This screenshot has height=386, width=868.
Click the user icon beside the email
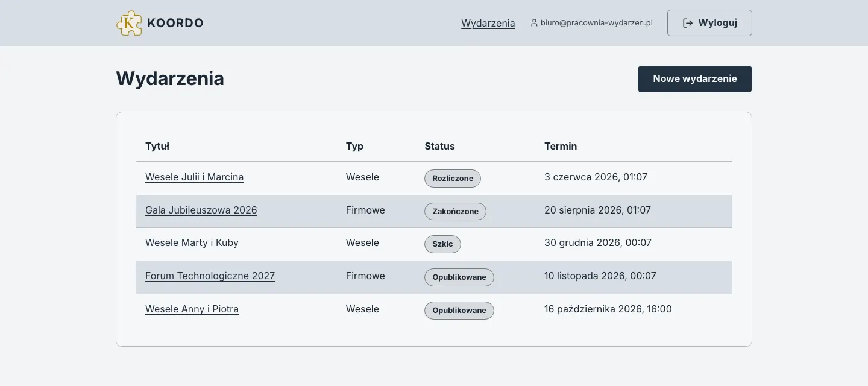click(x=534, y=23)
